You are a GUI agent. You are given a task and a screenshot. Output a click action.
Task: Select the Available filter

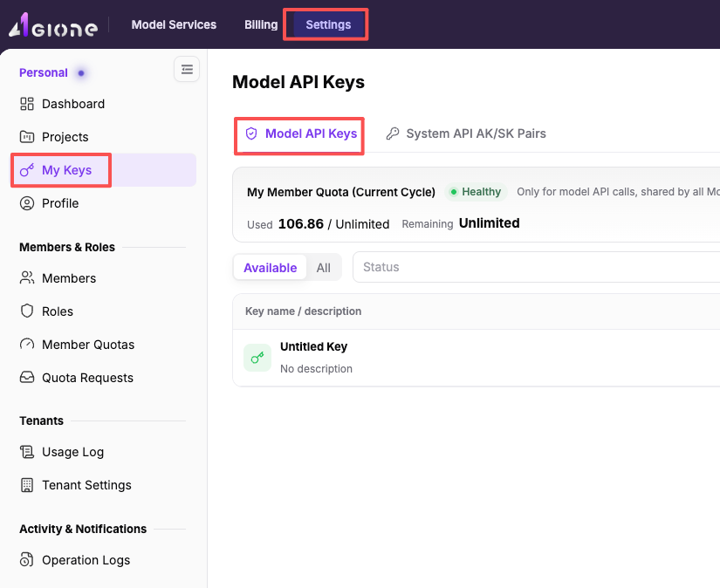click(x=270, y=268)
